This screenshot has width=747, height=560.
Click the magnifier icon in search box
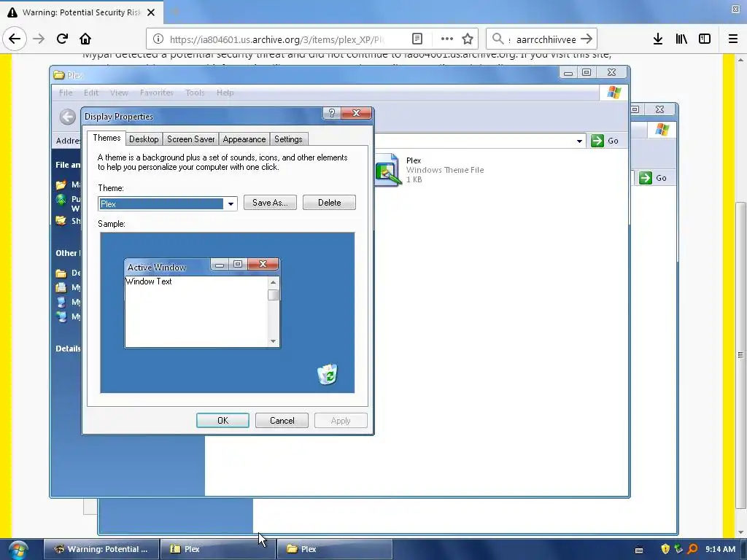pos(498,39)
